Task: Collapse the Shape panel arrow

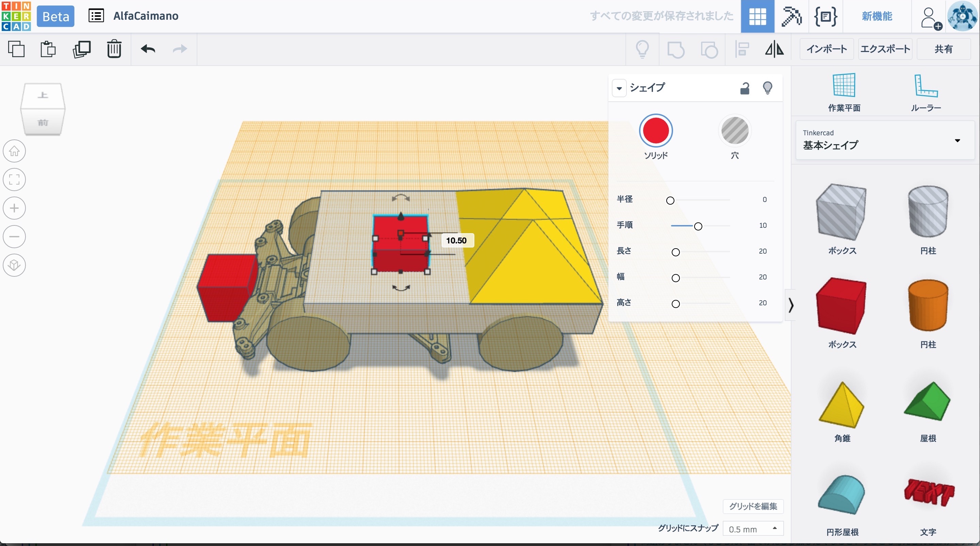Action: pyautogui.click(x=619, y=88)
